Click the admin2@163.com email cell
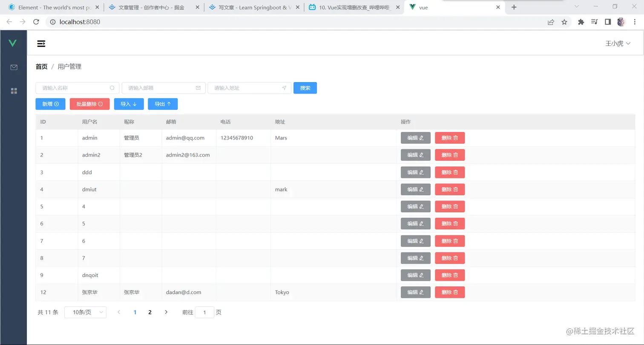This screenshot has width=644, height=345. (188, 155)
